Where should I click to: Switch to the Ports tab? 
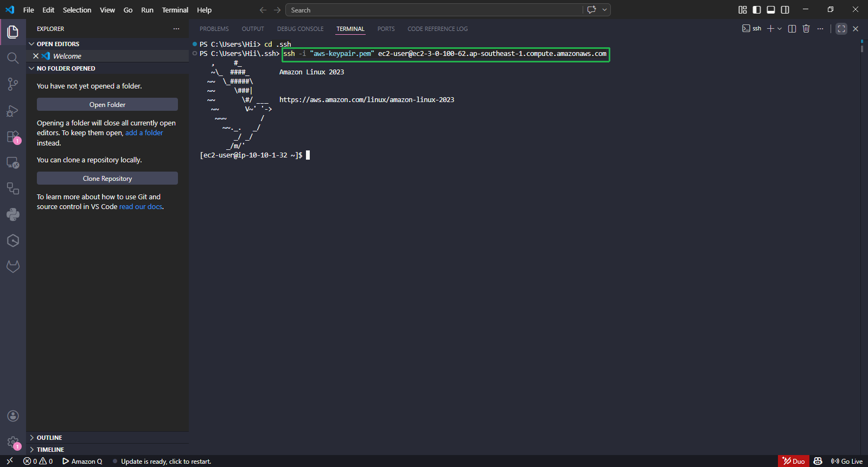tap(386, 29)
